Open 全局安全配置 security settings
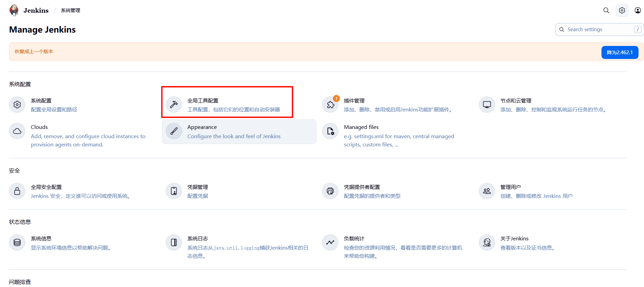 click(x=46, y=187)
